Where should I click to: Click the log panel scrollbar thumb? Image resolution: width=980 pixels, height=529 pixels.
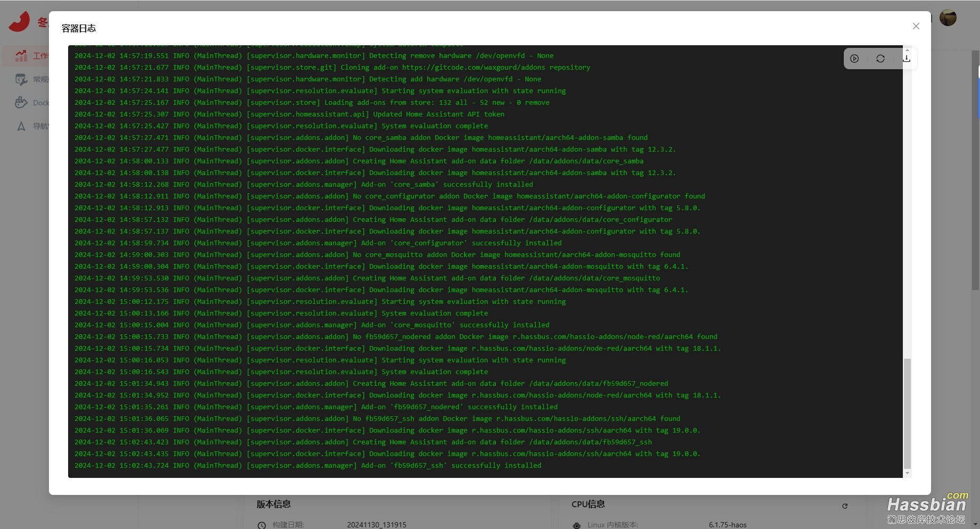pyautogui.click(x=907, y=414)
